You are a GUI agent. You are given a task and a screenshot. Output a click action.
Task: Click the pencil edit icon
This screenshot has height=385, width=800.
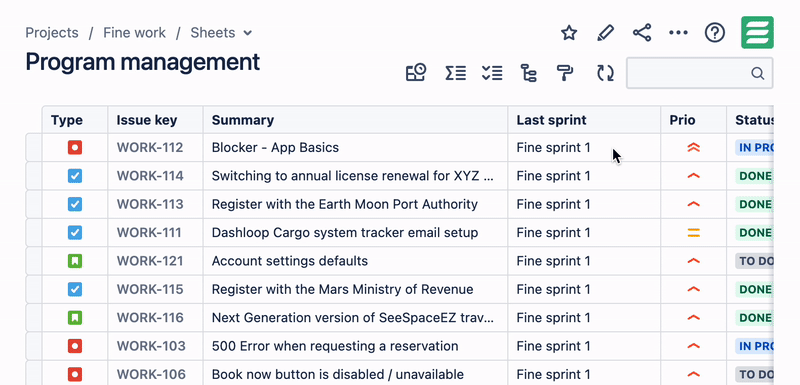[x=605, y=33]
